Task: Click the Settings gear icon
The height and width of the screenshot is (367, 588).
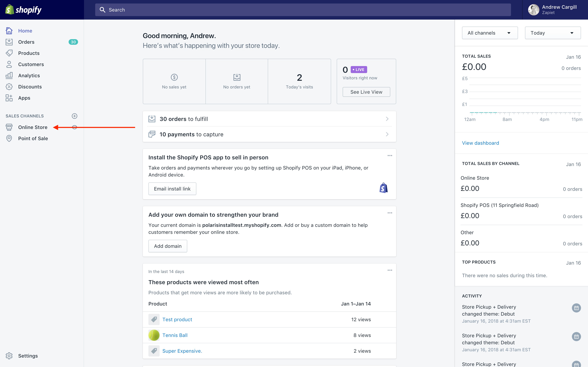Action: (x=9, y=356)
